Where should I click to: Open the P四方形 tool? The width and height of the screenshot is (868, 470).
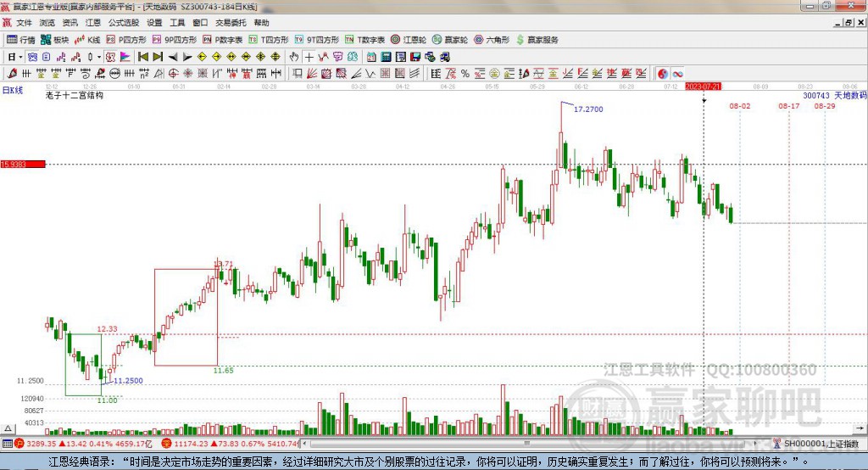point(126,40)
